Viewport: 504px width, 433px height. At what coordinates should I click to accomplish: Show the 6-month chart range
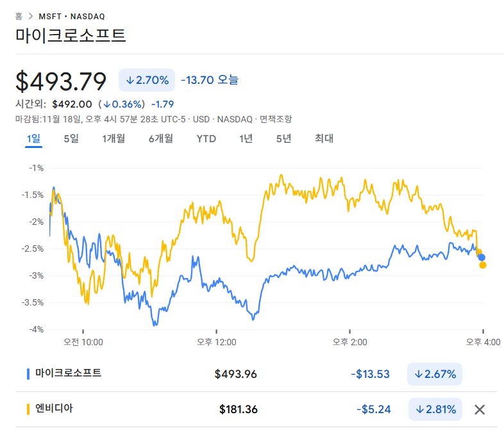pos(160,138)
